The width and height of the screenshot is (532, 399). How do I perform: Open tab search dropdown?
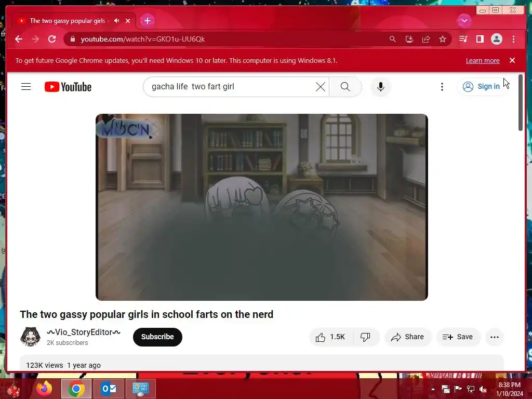[x=464, y=21]
